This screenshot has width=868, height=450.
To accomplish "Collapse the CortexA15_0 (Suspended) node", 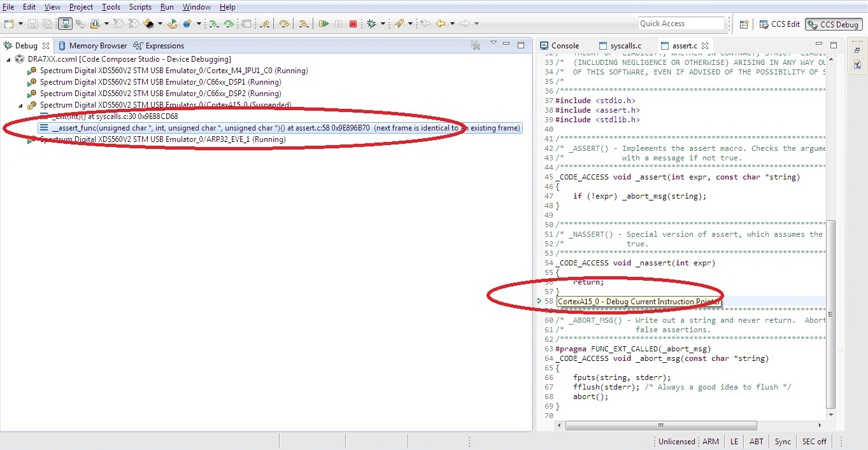I will [20, 105].
